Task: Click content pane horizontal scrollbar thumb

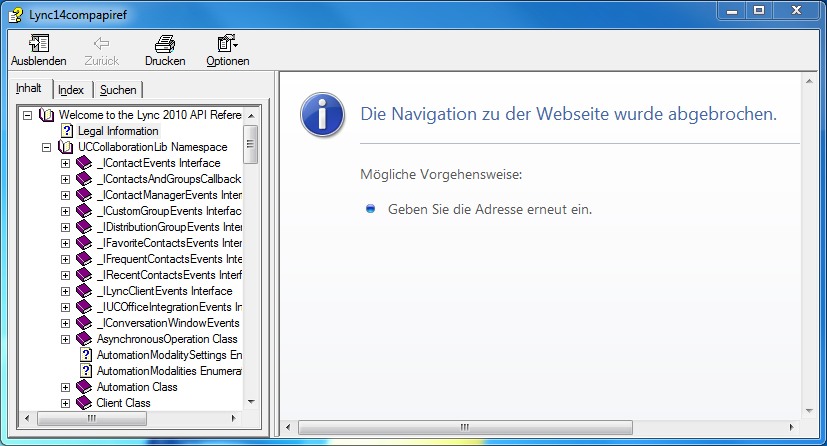Action: pyautogui.click(x=465, y=427)
